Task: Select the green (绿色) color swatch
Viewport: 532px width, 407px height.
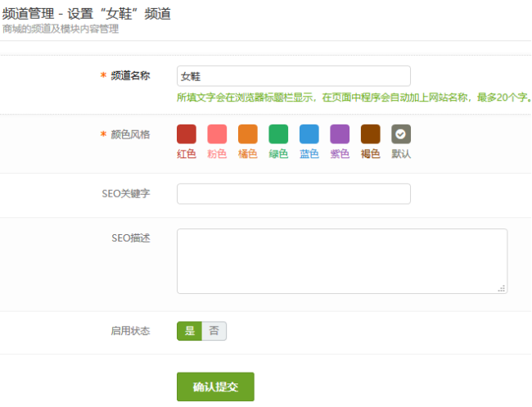Action: coord(278,134)
